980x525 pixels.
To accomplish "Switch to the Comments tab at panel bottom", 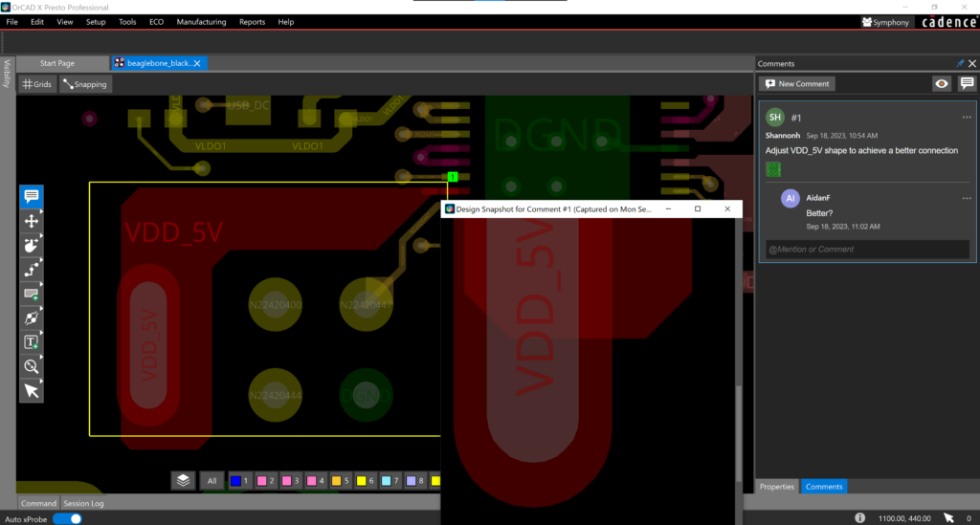I will tap(824, 487).
